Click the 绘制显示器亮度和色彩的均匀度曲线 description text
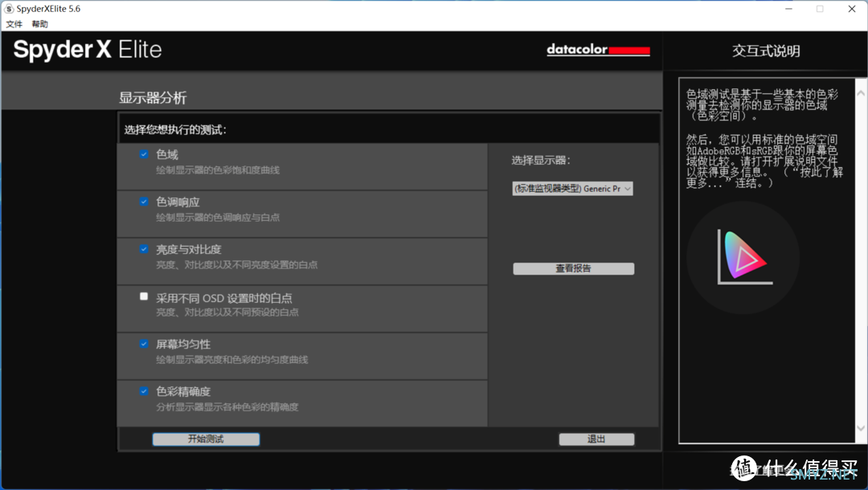The width and height of the screenshot is (868, 490). pos(232,360)
